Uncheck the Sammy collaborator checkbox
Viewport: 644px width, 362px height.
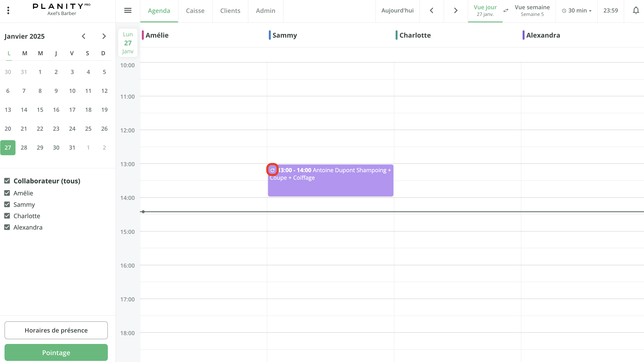tap(7, 204)
